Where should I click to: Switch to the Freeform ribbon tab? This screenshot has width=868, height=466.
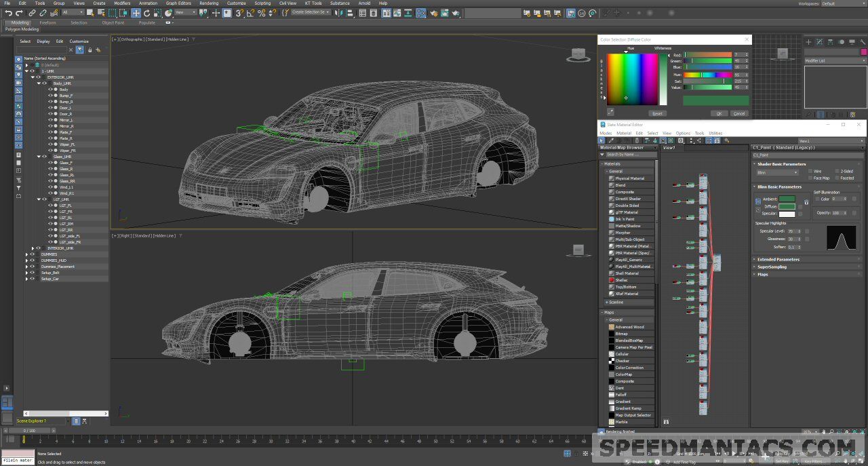pyautogui.click(x=47, y=22)
